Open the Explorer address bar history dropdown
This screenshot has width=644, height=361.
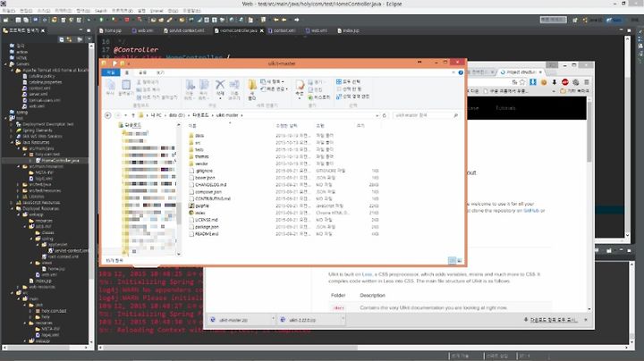[377, 115]
